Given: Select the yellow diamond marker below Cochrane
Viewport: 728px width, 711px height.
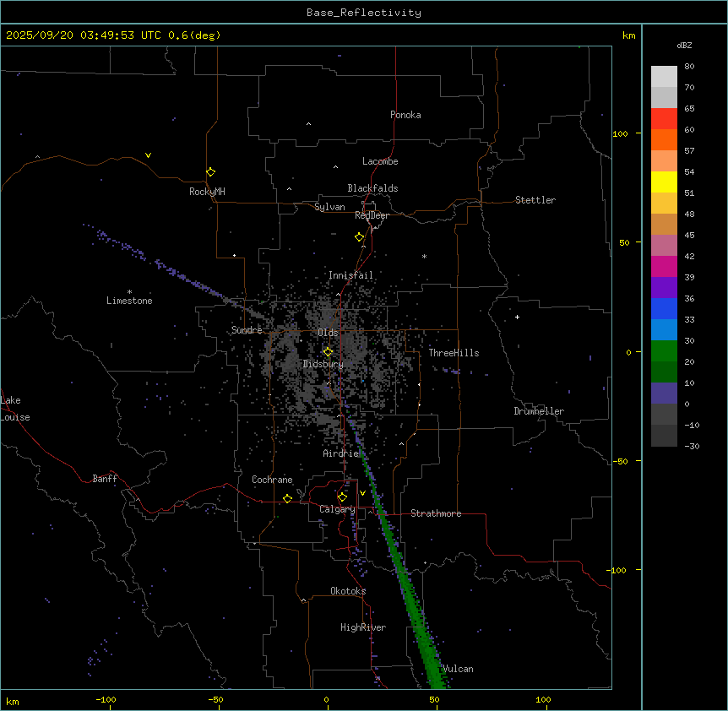Looking at the screenshot, I should coord(287,498).
